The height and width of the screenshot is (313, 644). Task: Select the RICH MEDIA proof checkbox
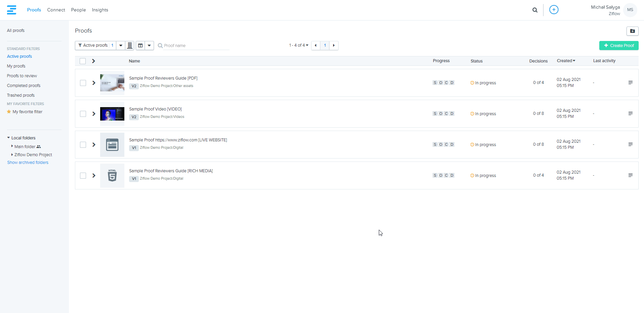pyautogui.click(x=83, y=176)
